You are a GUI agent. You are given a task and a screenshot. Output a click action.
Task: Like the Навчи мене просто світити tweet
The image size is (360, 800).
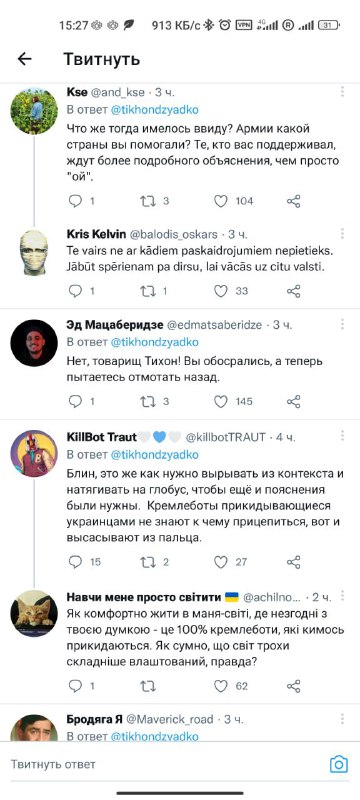click(x=220, y=686)
